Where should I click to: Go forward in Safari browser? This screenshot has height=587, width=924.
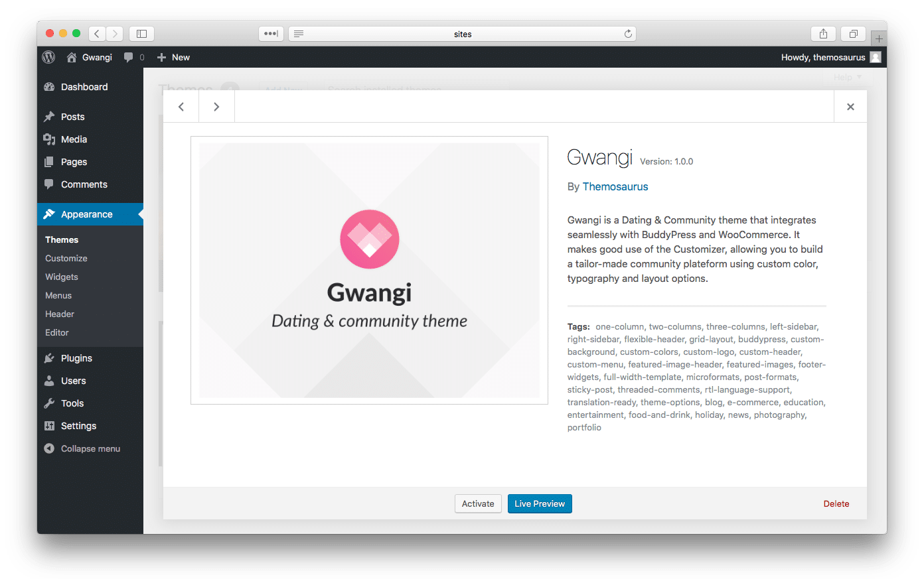click(x=115, y=33)
